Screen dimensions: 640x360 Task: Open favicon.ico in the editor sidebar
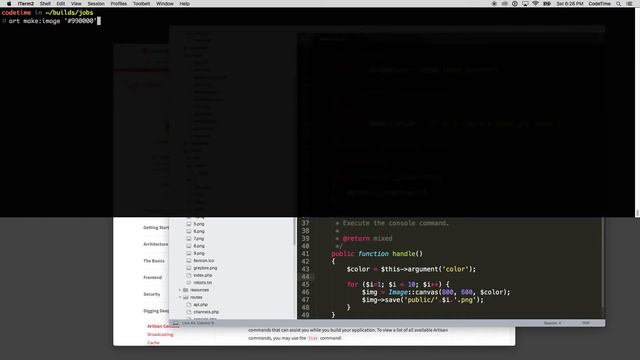(204, 260)
